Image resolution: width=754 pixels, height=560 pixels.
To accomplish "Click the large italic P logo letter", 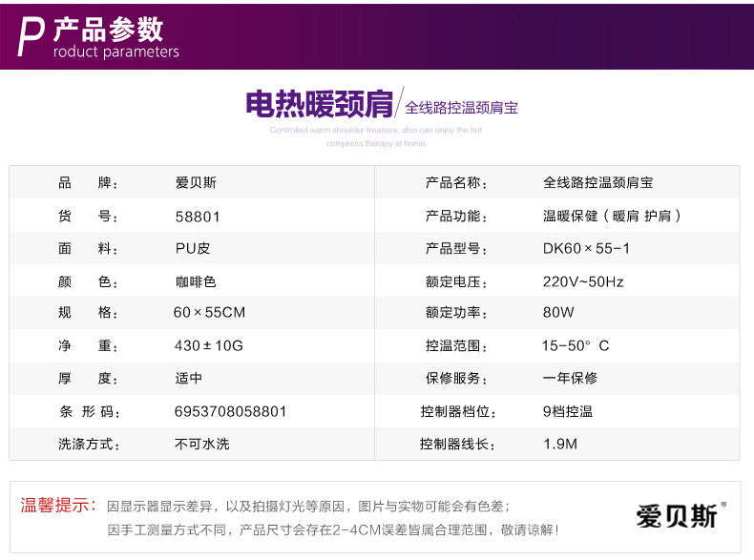I will (x=31, y=38).
